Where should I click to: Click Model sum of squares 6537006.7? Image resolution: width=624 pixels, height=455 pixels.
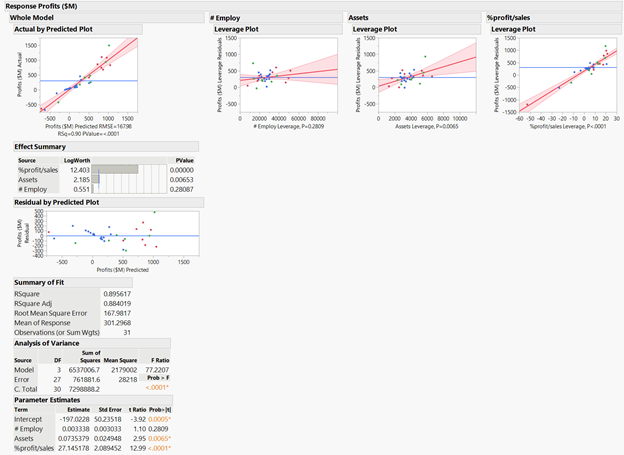pyautogui.click(x=84, y=369)
